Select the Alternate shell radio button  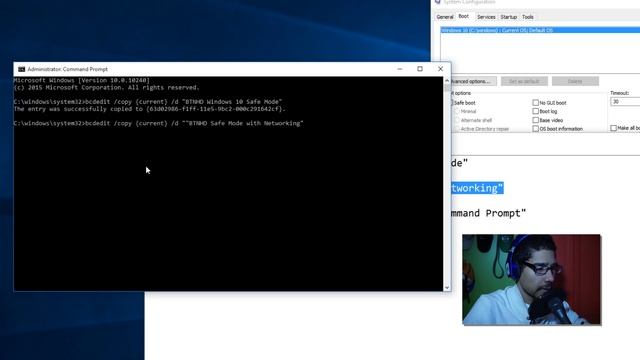coord(457,120)
